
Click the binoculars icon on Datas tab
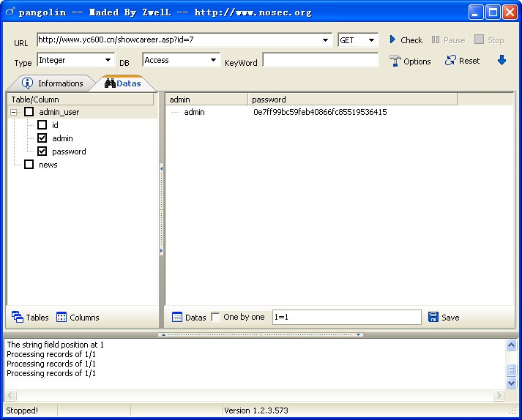click(x=110, y=83)
